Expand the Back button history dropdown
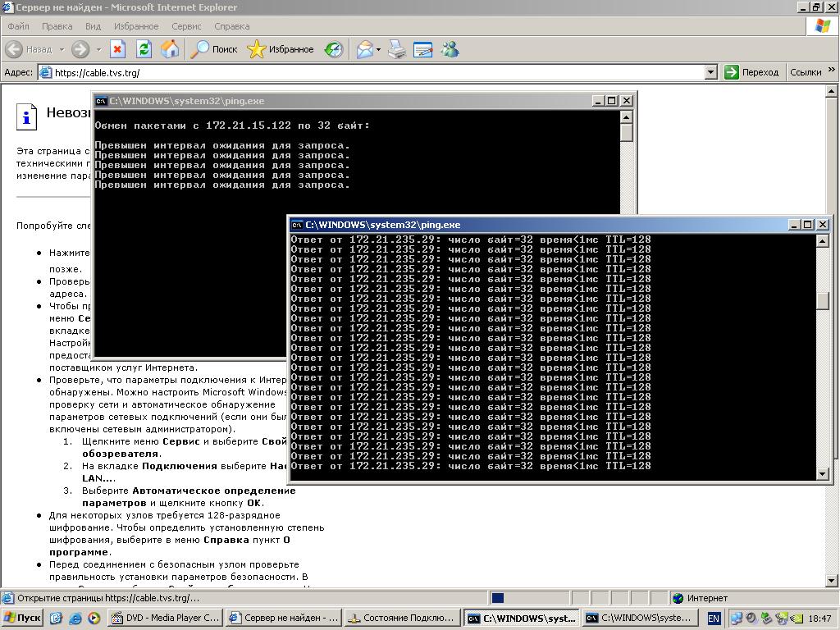The width and height of the screenshot is (840, 630). (x=62, y=50)
